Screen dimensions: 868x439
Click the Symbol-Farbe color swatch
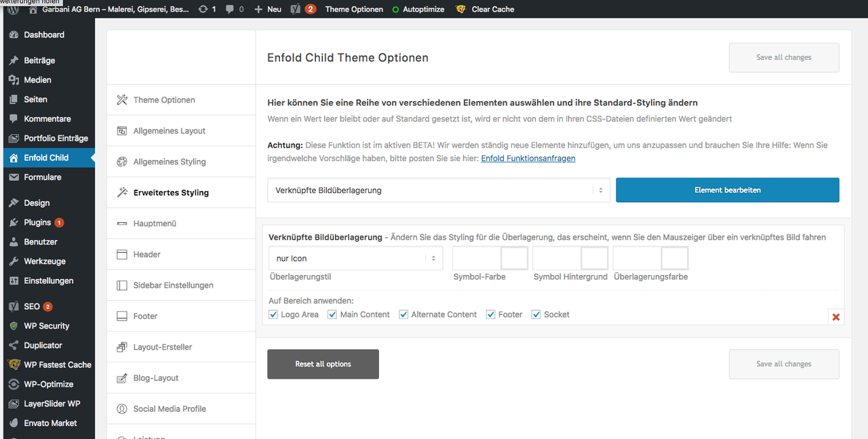pos(514,258)
